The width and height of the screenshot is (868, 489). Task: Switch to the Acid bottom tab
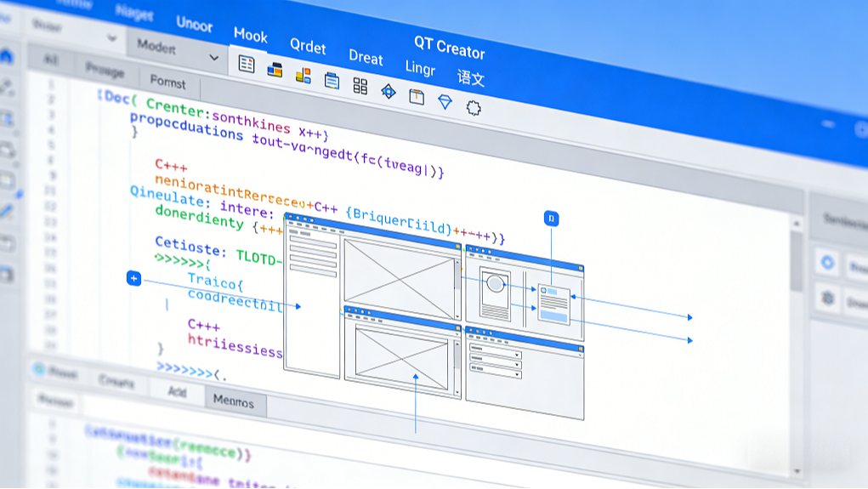click(x=177, y=391)
